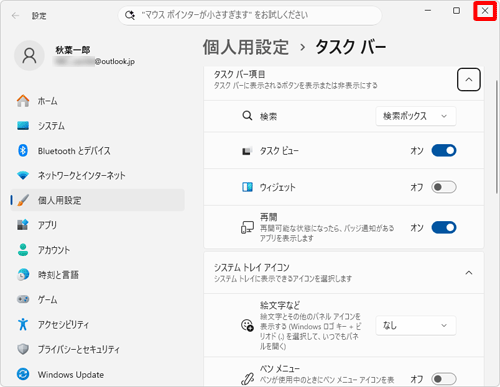Click the back arrow in Settings
The image size is (500, 387).
click(x=15, y=16)
